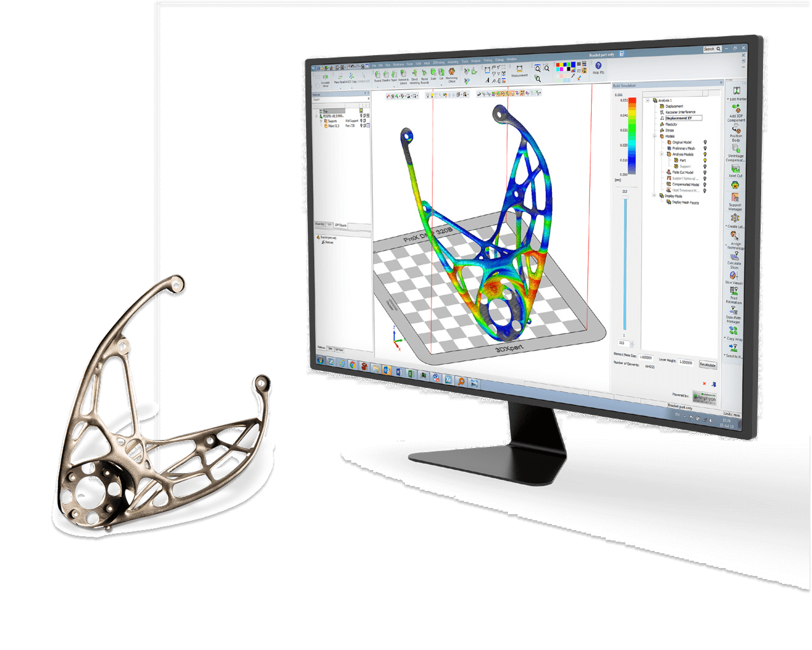The height and width of the screenshot is (650, 812).
Task: Click the Measurement tool in the ribbon
Action: [x=520, y=70]
